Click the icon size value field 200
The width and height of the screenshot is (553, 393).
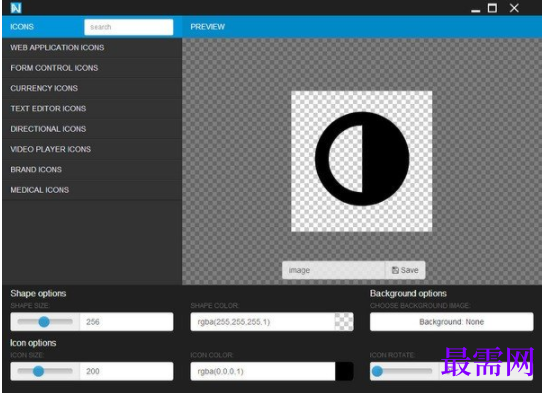coord(127,371)
